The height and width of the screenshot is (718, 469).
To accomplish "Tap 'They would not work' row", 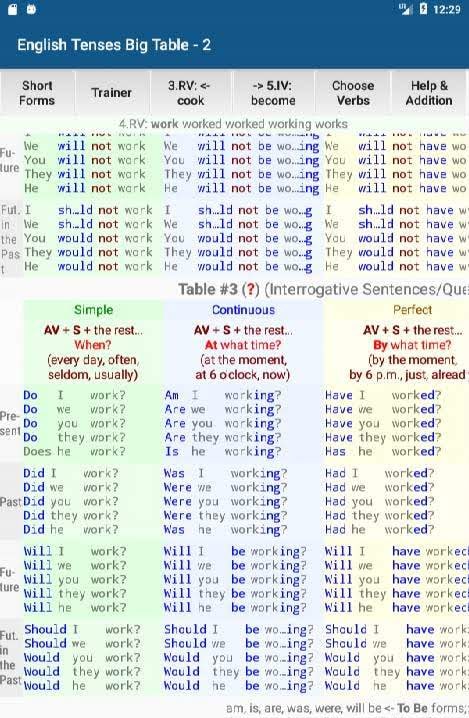I will point(88,252).
